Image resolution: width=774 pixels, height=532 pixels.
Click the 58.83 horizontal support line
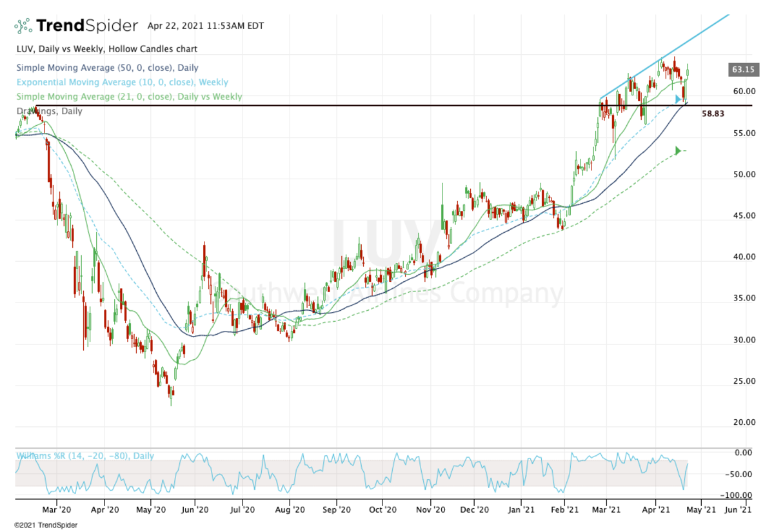tap(387, 105)
